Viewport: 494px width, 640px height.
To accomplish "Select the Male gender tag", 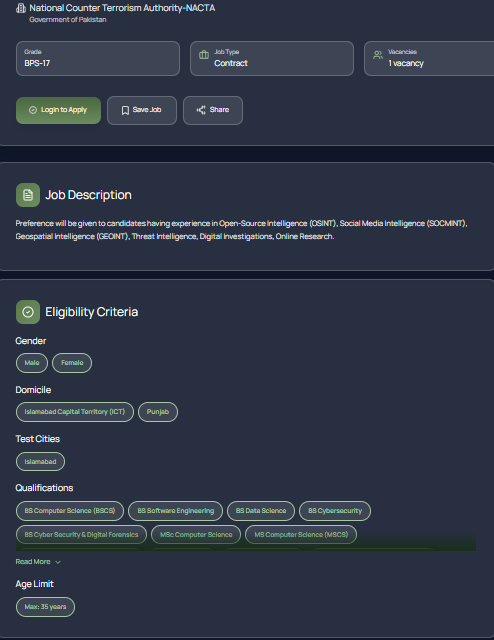I will [32, 363].
